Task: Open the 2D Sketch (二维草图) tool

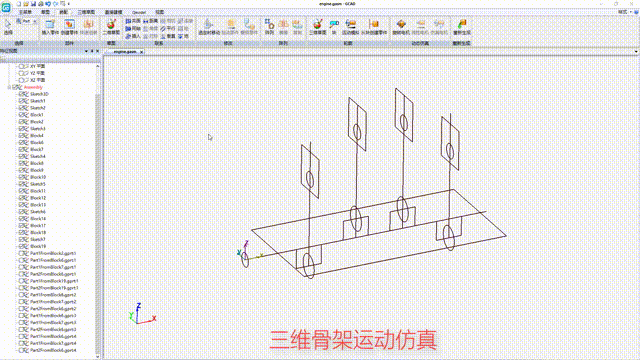Action: 111,27
